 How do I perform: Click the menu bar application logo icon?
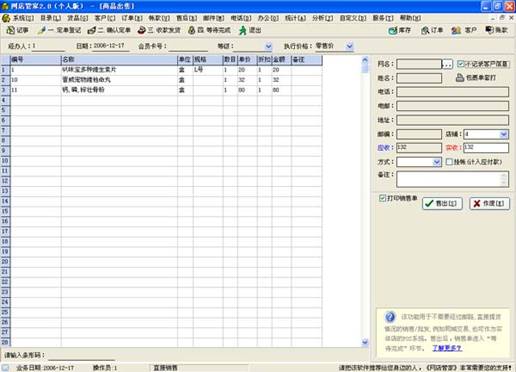coord(6,18)
